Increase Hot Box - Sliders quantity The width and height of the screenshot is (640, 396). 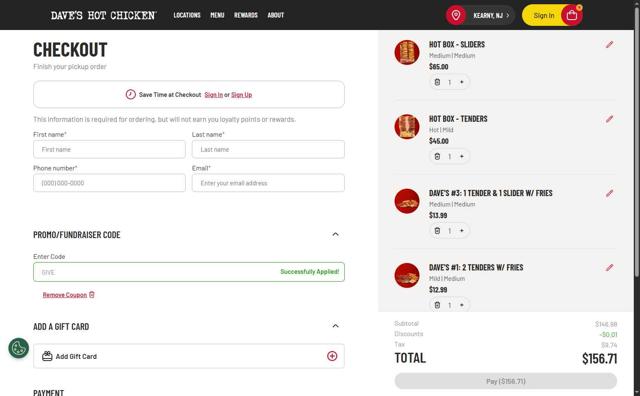click(462, 82)
